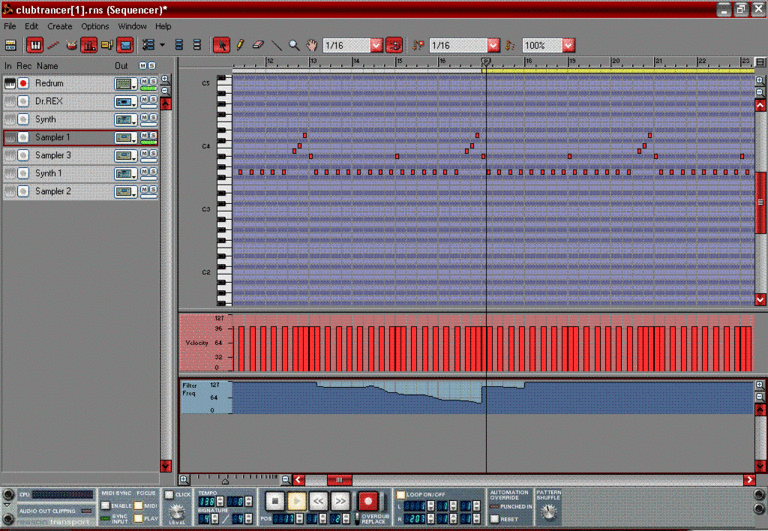The image size is (768, 531).
Task: Click the Selection arrow tool
Action: click(x=222, y=46)
